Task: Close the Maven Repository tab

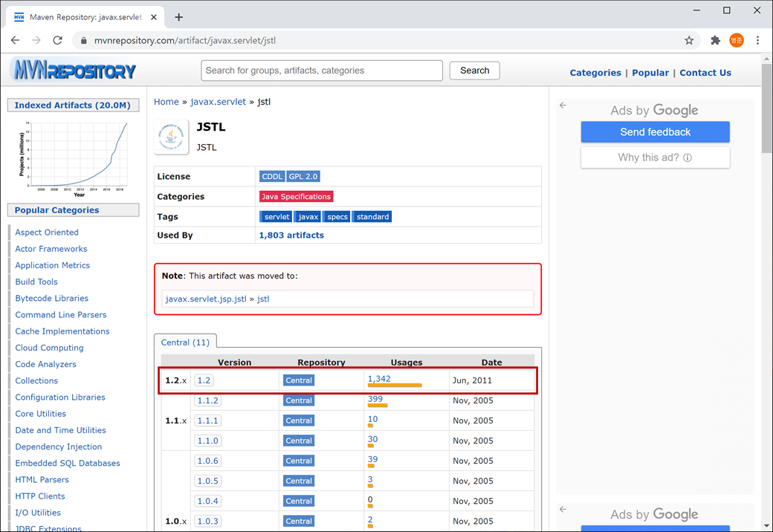Action: [154, 17]
